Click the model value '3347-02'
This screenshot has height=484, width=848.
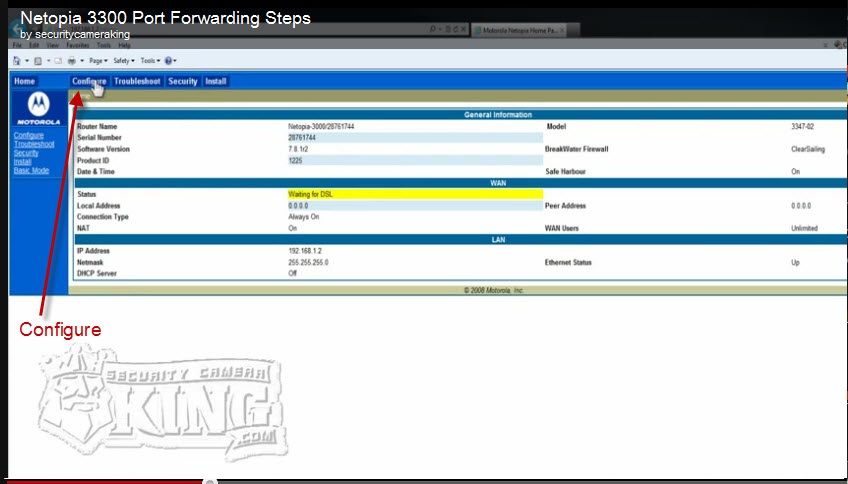[802, 127]
